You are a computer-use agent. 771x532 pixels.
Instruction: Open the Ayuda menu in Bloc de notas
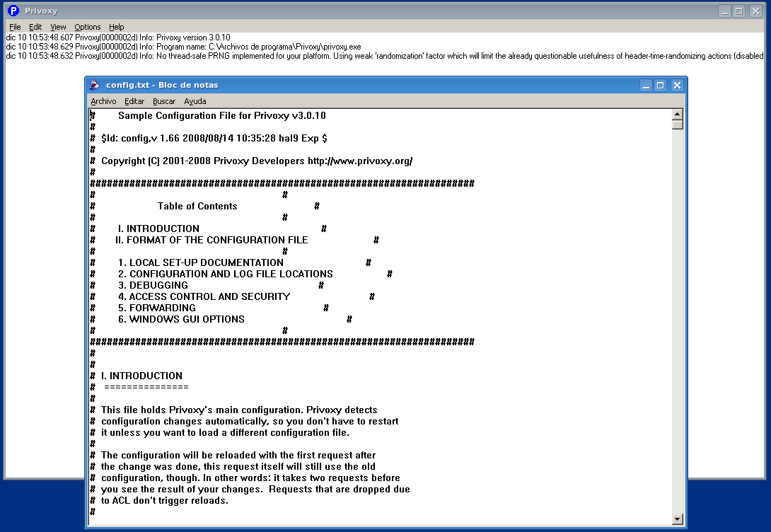click(195, 101)
